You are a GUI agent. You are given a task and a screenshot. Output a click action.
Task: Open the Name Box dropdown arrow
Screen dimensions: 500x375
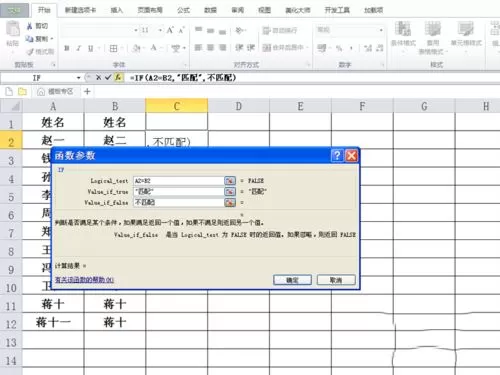coord(79,78)
